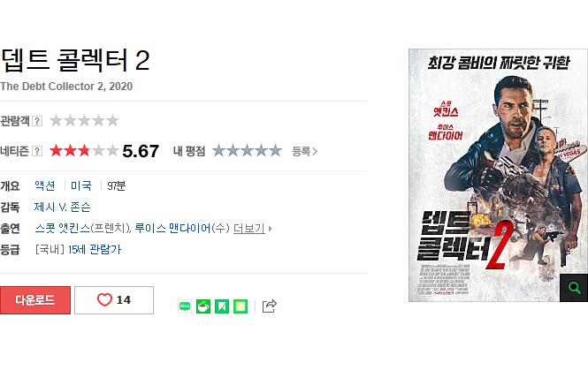Viewport: 588px width, 370px height.
Task: Click the poster magnifier zoom icon
Action: tap(574, 288)
